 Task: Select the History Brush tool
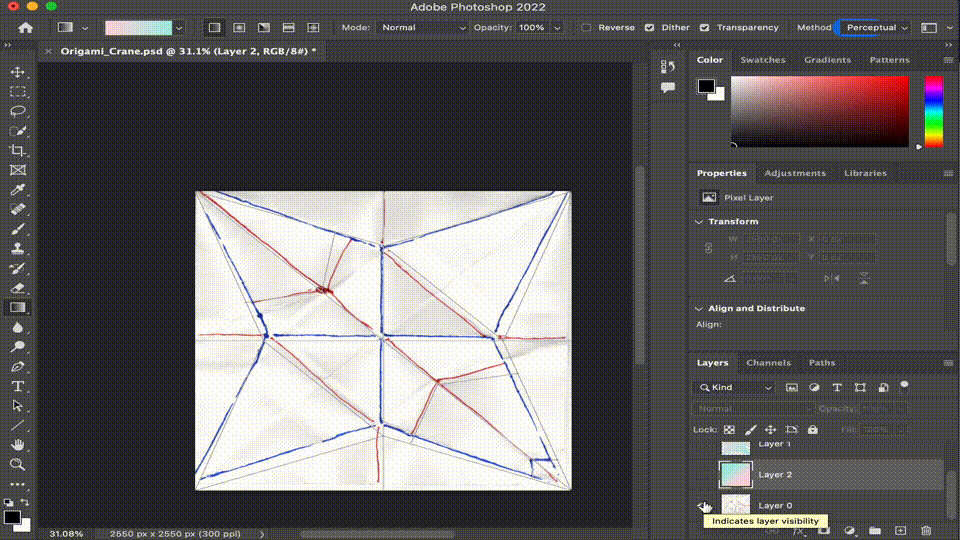coord(18,268)
